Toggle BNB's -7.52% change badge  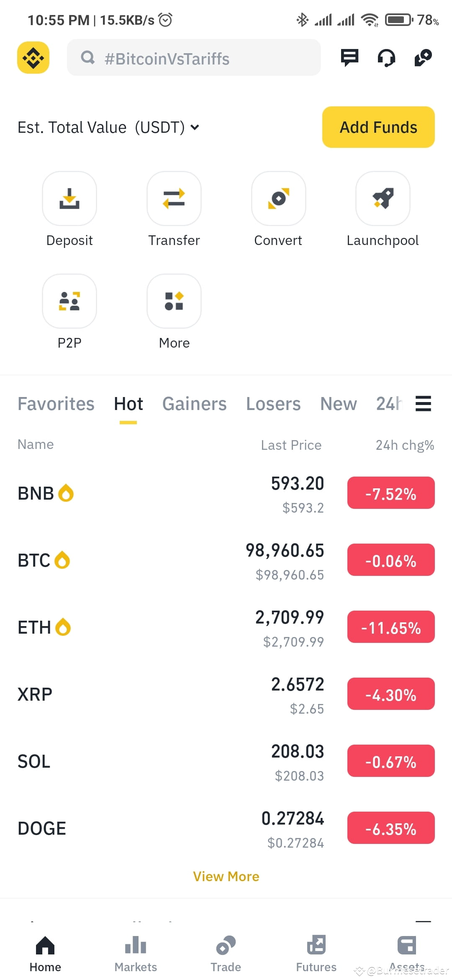pos(391,493)
